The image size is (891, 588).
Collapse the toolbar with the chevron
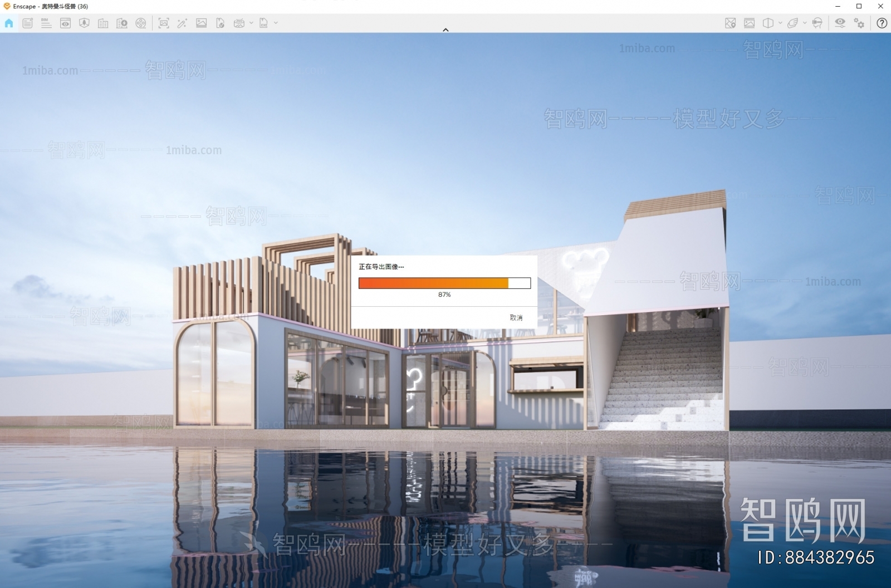[x=445, y=30]
